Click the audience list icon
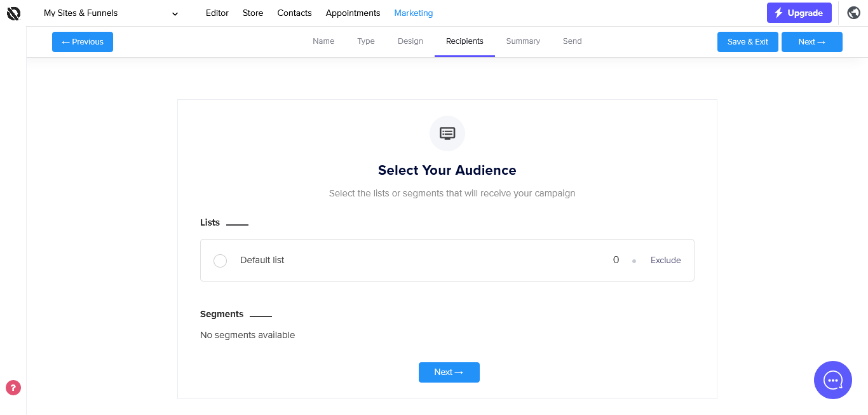The height and width of the screenshot is (415, 868). pyautogui.click(x=447, y=133)
